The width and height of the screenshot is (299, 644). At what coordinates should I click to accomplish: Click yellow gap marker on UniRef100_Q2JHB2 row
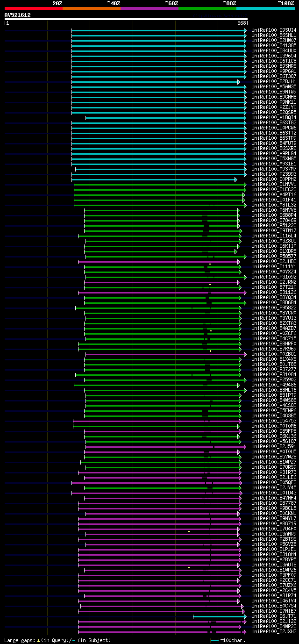coord(210,264)
